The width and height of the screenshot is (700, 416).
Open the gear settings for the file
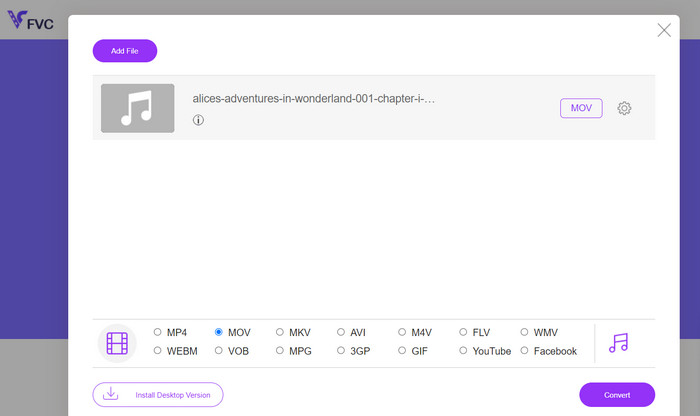pyautogui.click(x=624, y=108)
